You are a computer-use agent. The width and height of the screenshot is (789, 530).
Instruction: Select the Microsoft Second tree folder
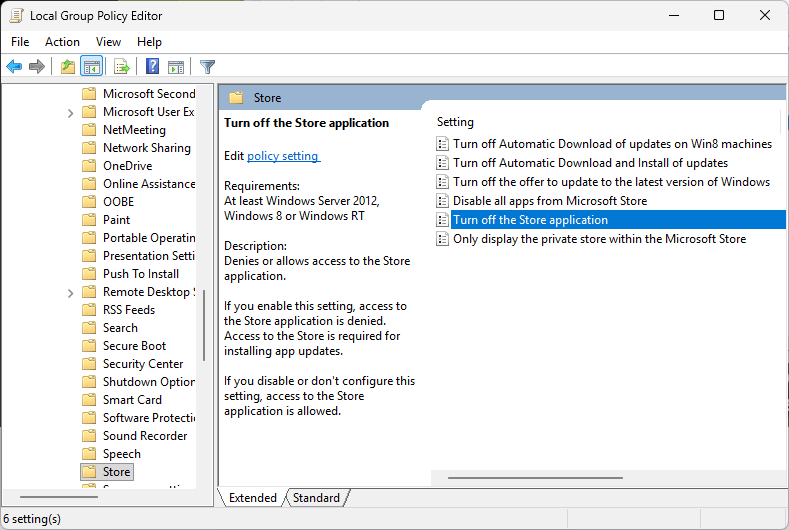[149, 94]
